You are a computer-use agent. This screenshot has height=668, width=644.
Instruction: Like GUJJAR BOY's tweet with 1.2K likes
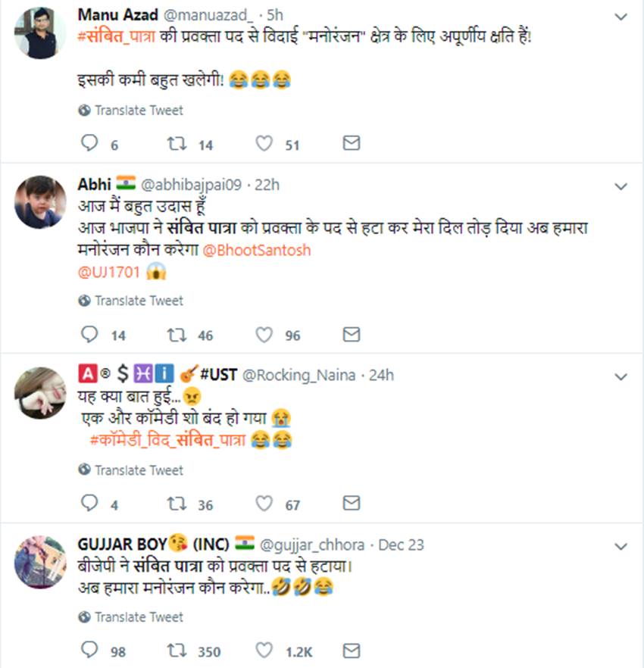click(264, 651)
